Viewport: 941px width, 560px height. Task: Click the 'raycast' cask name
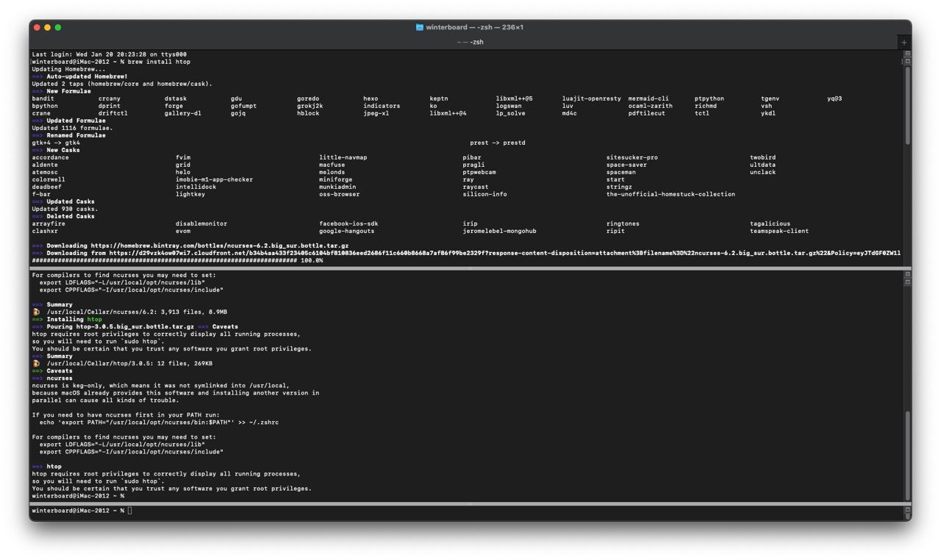click(476, 187)
